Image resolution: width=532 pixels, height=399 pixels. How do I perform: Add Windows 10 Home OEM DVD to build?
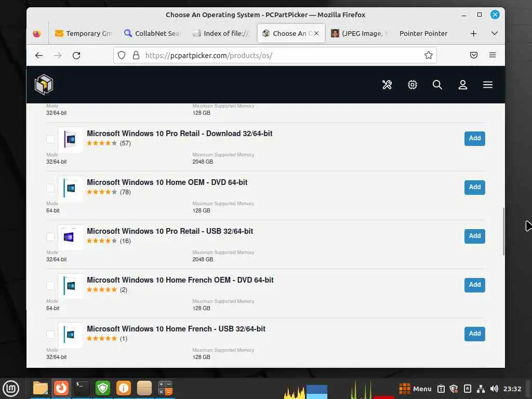474,187
